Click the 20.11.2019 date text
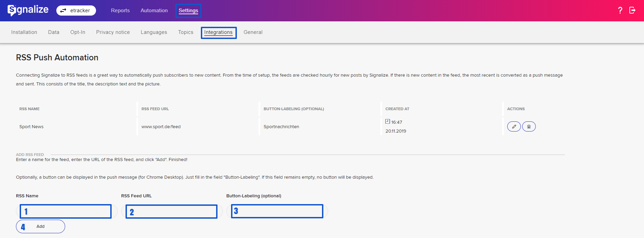The height and width of the screenshot is (238, 644). point(396,131)
